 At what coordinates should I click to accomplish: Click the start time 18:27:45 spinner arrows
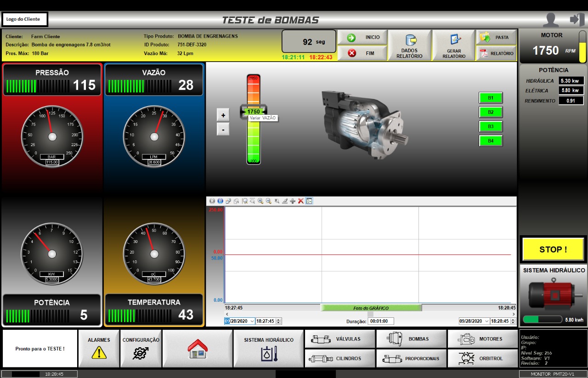[x=278, y=321]
